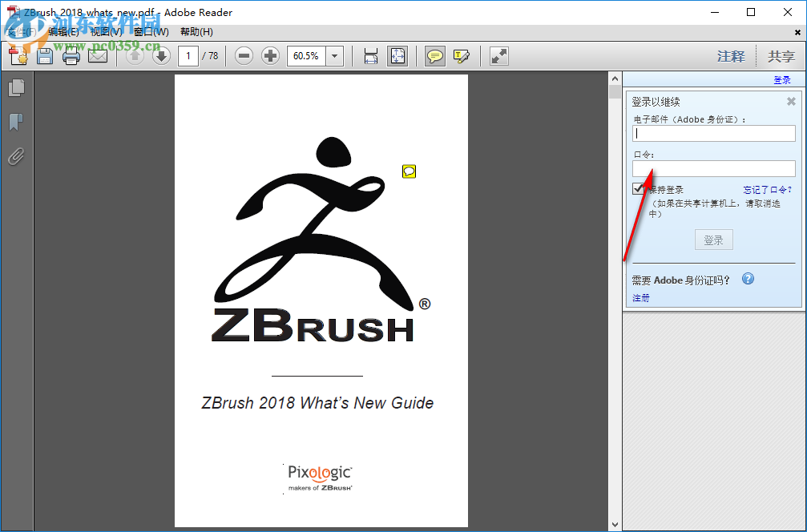Toggle the 保持登录 stay signed in checkbox

click(x=639, y=189)
